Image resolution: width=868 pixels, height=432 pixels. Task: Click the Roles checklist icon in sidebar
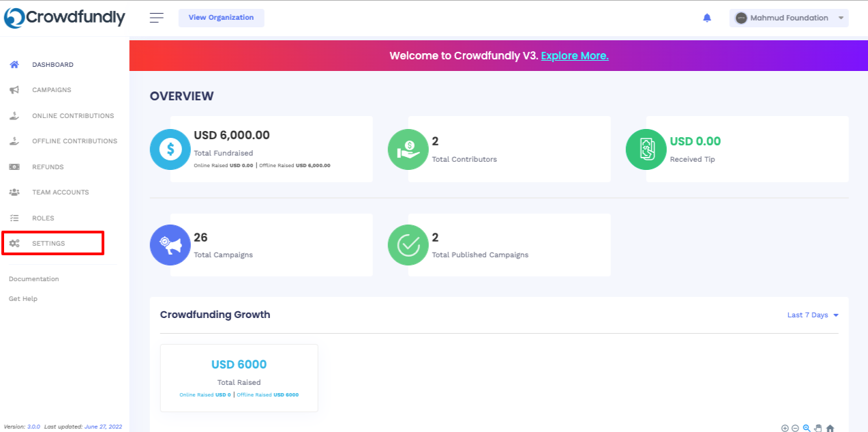14,218
